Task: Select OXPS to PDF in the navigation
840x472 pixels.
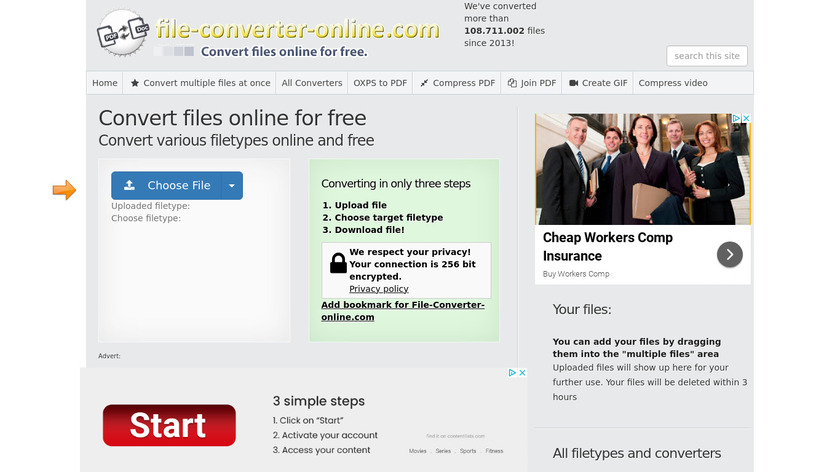Action: pyautogui.click(x=380, y=83)
